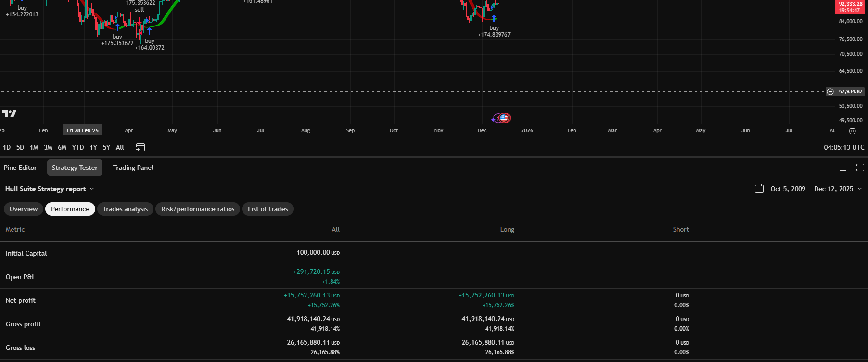Click the 49,500.00 price scale label
The image size is (868, 362).
pos(851,120)
